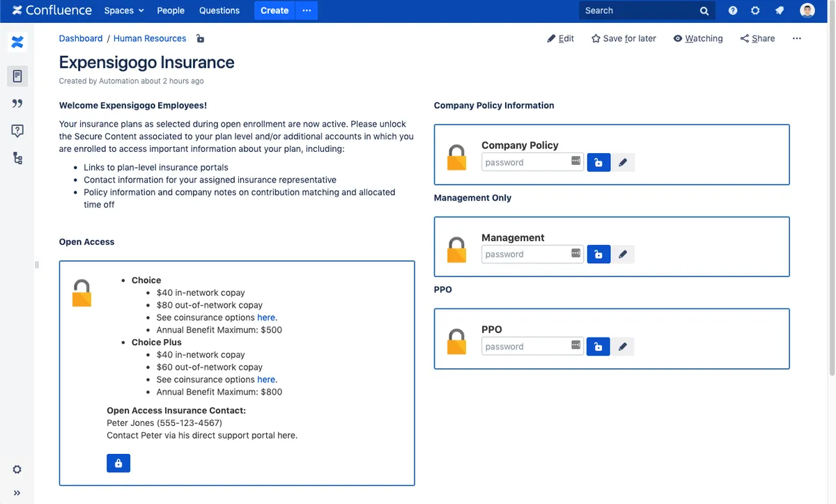
Task: Open the People menu
Action: click(171, 10)
